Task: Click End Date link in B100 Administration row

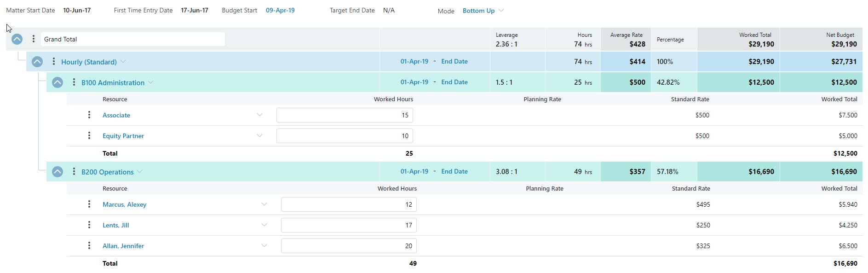Action: [454, 82]
